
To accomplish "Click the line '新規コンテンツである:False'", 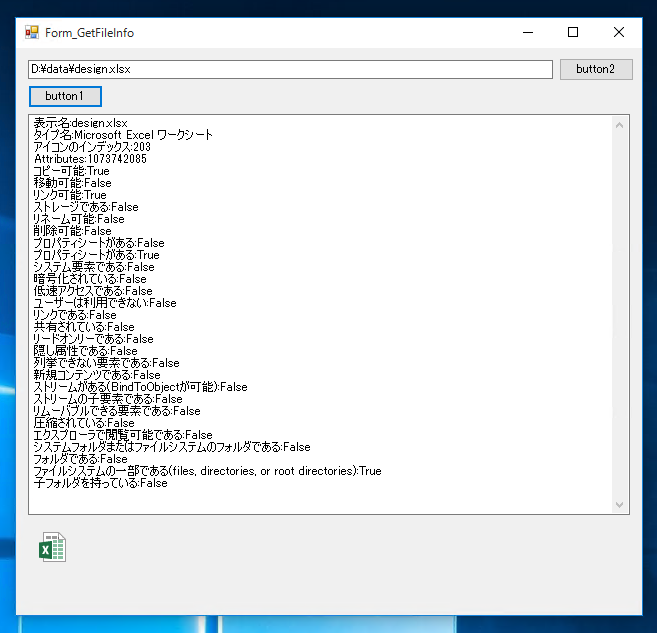I will (x=97, y=375).
